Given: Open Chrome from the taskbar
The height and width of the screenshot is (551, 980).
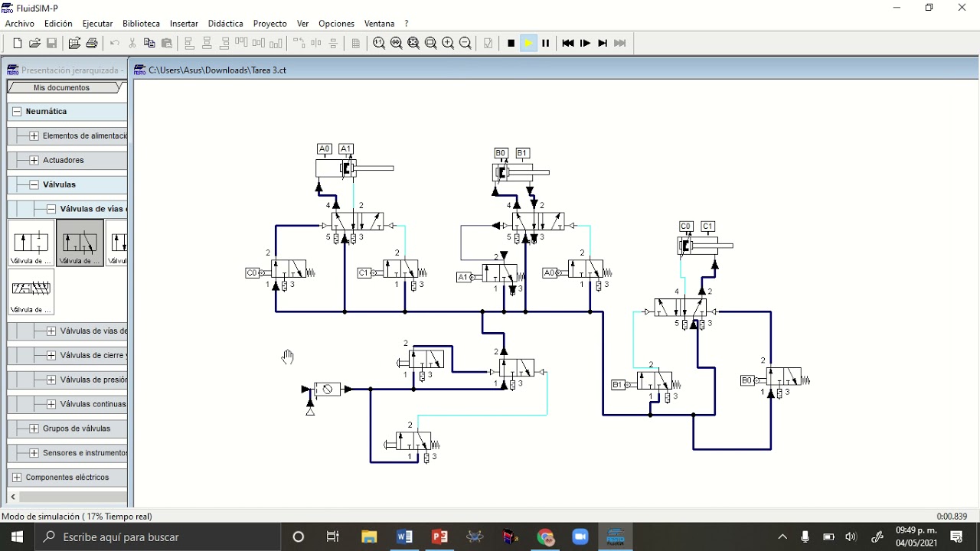Looking at the screenshot, I should pyautogui.click(x=545, y=537).
